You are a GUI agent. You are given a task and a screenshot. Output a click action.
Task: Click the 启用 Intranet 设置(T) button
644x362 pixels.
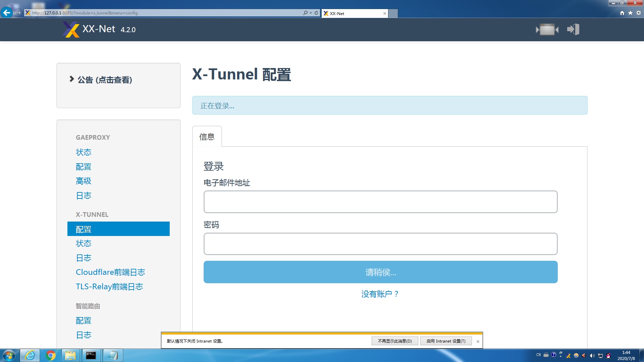[446, 341]
